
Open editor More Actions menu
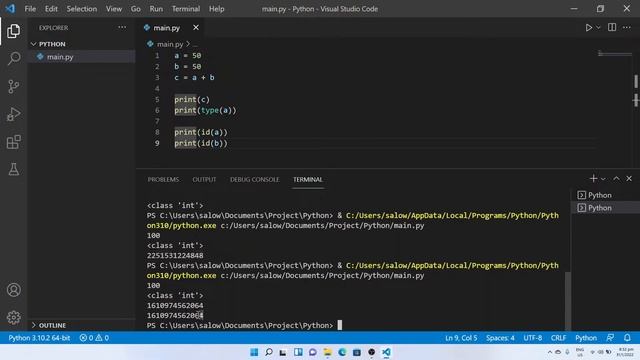click(627, 27)
